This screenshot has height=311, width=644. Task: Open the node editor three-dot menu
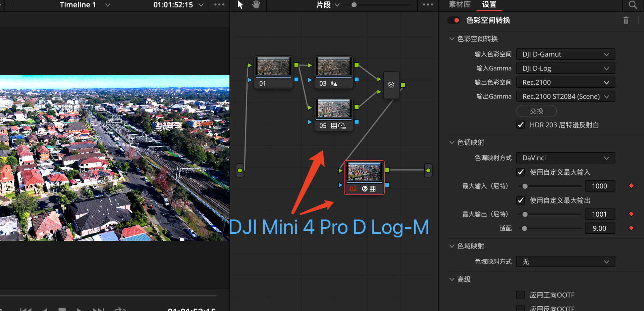click(428, 5)
